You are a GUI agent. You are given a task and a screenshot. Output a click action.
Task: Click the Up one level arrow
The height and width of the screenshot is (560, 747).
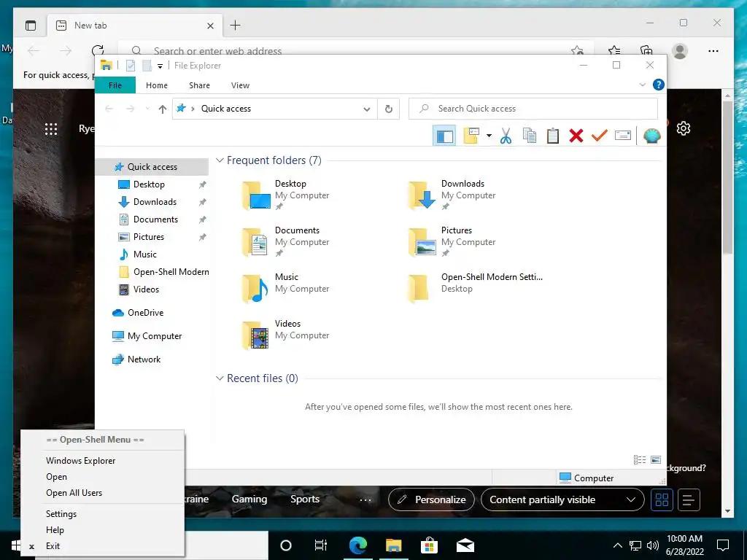(x=163, y=109)
